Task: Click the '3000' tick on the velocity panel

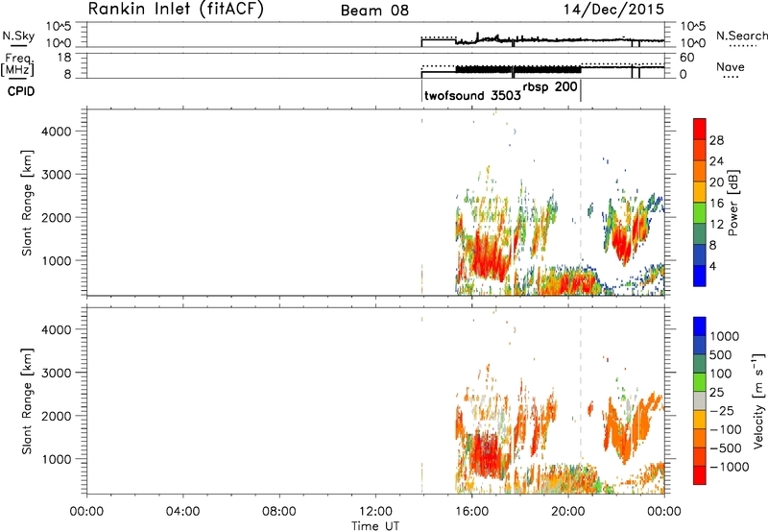Action: [x=57, y=373]
